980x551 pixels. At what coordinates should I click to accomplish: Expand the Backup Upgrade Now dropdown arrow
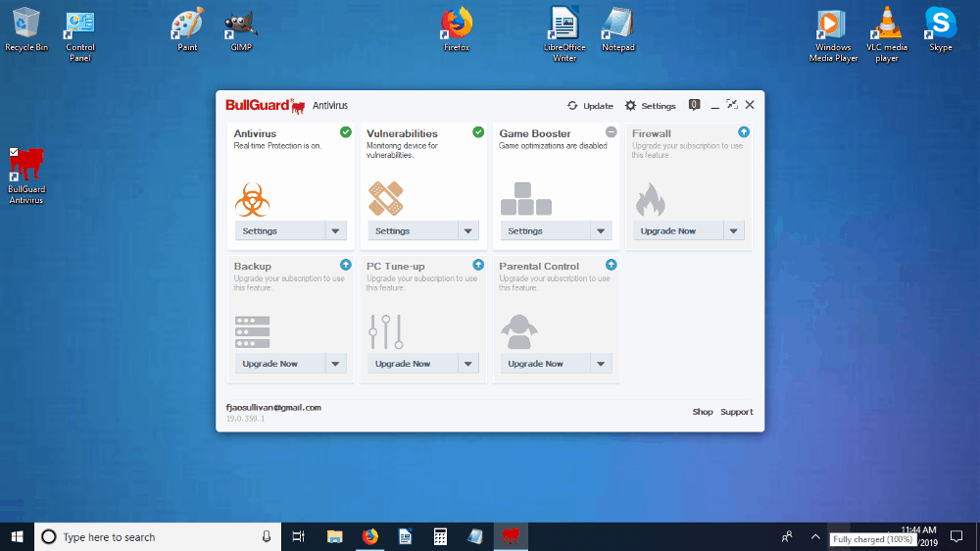point(335,364)
